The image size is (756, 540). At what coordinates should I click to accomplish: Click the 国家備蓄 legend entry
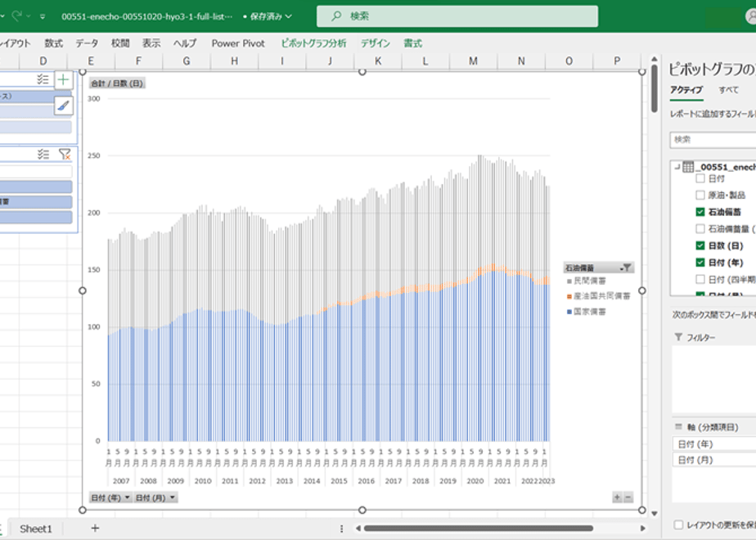point(587,312)
